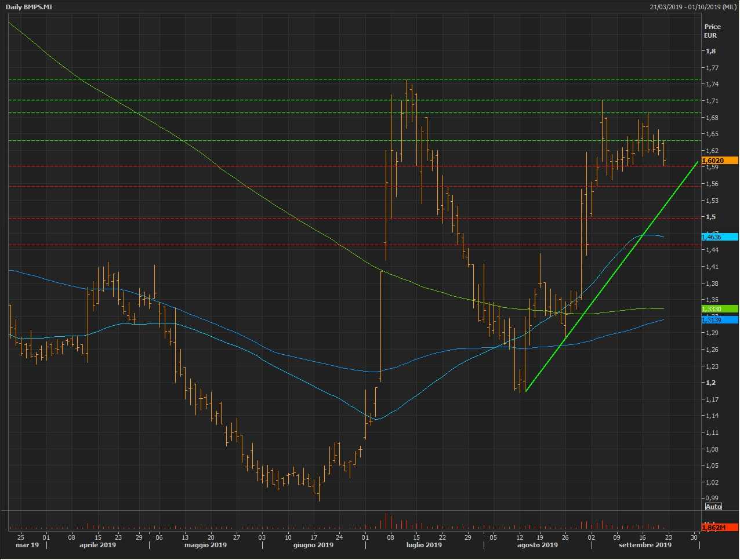The width and height of the screenshot is (740, 560).
Task: Open the 21/03/2019 - 01/10/2019 date range
Action: click(694, 7)
